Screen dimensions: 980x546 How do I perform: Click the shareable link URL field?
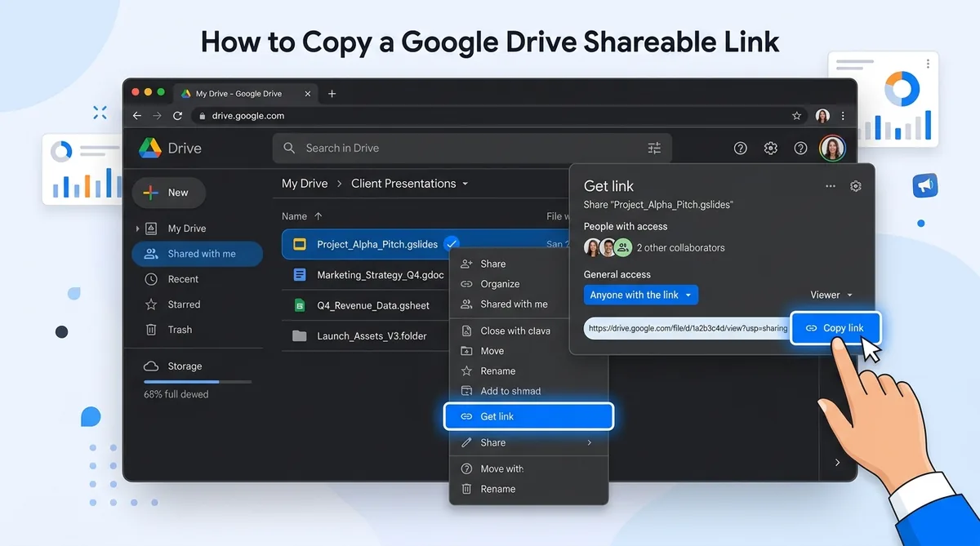click(x=688, y=328)
